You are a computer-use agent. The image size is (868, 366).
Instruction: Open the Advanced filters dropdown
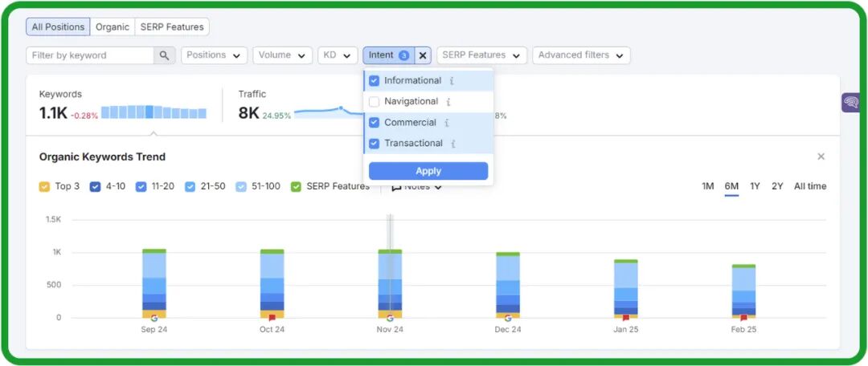pyautogui.click(x=581, y=55)
